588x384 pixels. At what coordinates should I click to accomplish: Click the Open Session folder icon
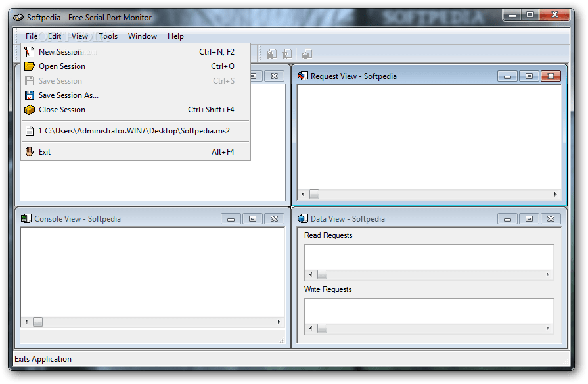pyautogui.click(x=30, y=66)
